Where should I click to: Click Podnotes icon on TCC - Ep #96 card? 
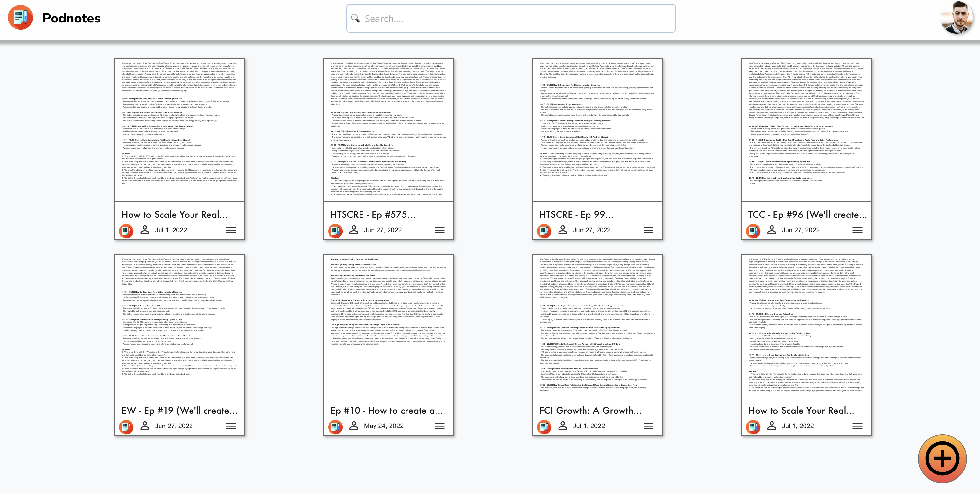[x=753, y=231]
